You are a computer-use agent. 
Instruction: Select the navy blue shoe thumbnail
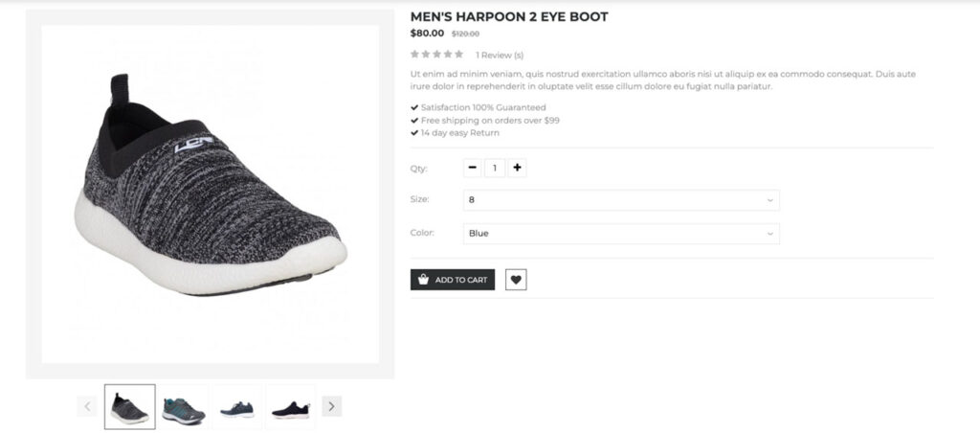coord(237,407)
